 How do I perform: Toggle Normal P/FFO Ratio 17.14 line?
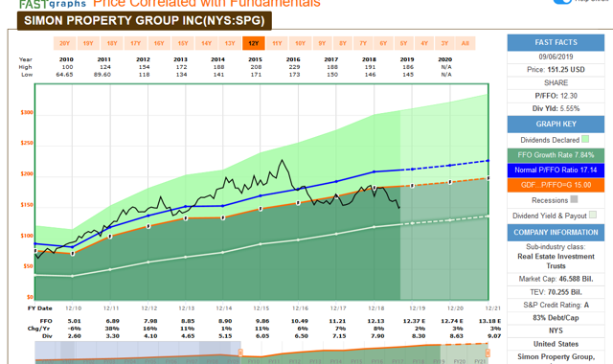pyautogui.click(x=556, y=171)
